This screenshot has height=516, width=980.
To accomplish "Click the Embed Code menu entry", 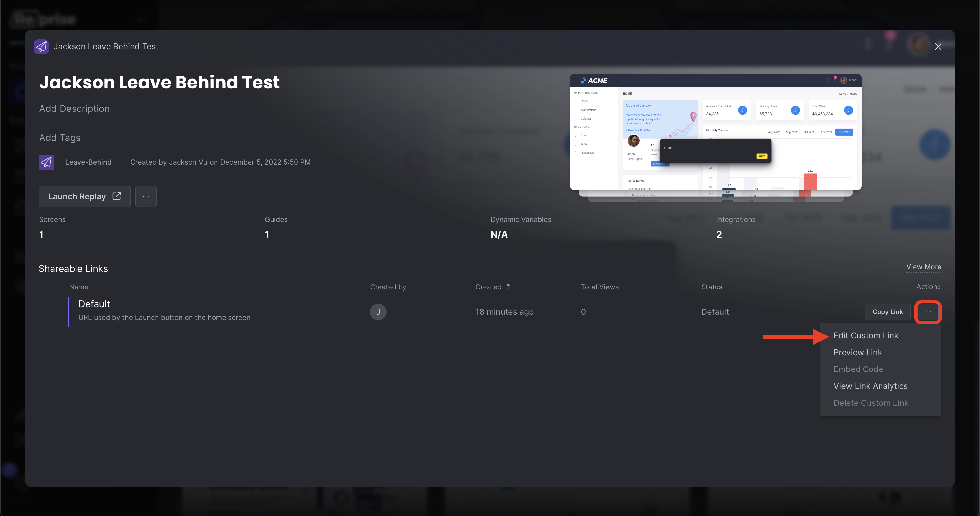I will [x=858, y=369].
